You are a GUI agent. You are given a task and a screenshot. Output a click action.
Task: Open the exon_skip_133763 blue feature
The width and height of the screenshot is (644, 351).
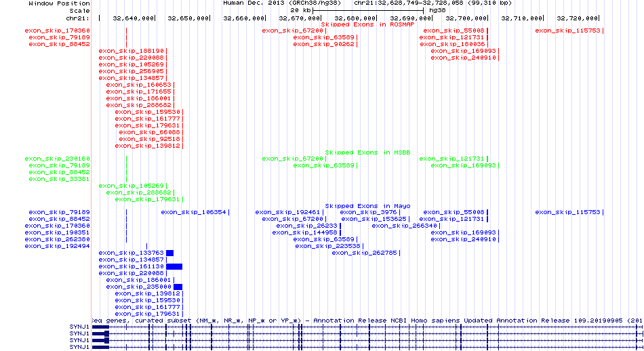169,253
